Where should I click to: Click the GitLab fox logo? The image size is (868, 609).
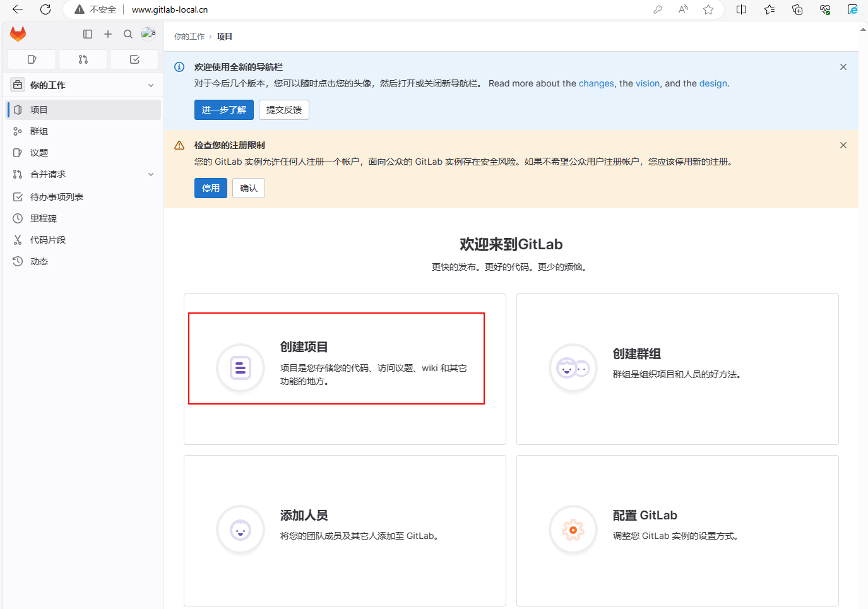pos(18,34)
